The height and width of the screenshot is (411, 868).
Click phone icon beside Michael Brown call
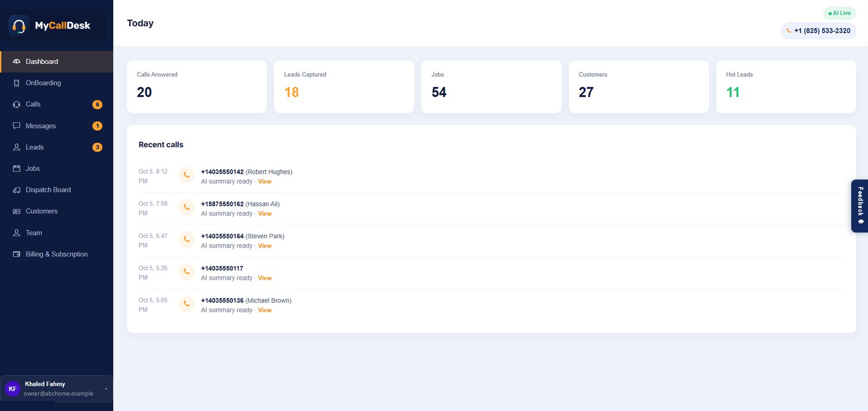point(187,304)
